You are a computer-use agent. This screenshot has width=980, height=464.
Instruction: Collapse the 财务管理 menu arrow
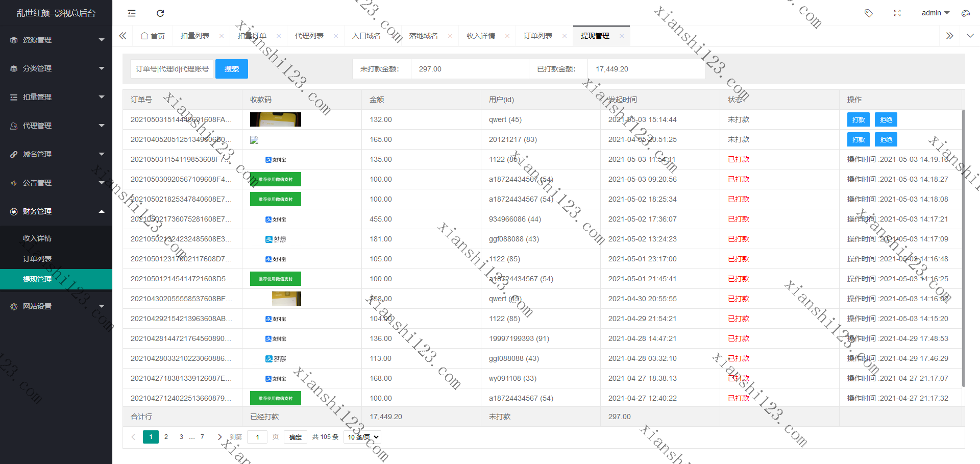[102, 211]
